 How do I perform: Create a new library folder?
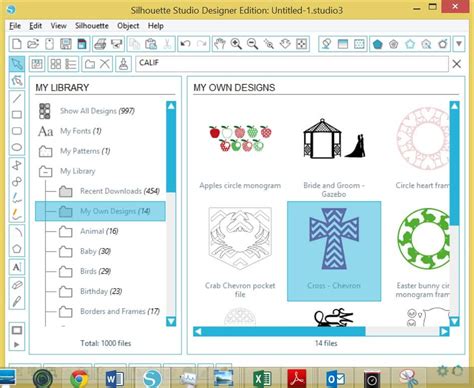click(x=89, y=64)
